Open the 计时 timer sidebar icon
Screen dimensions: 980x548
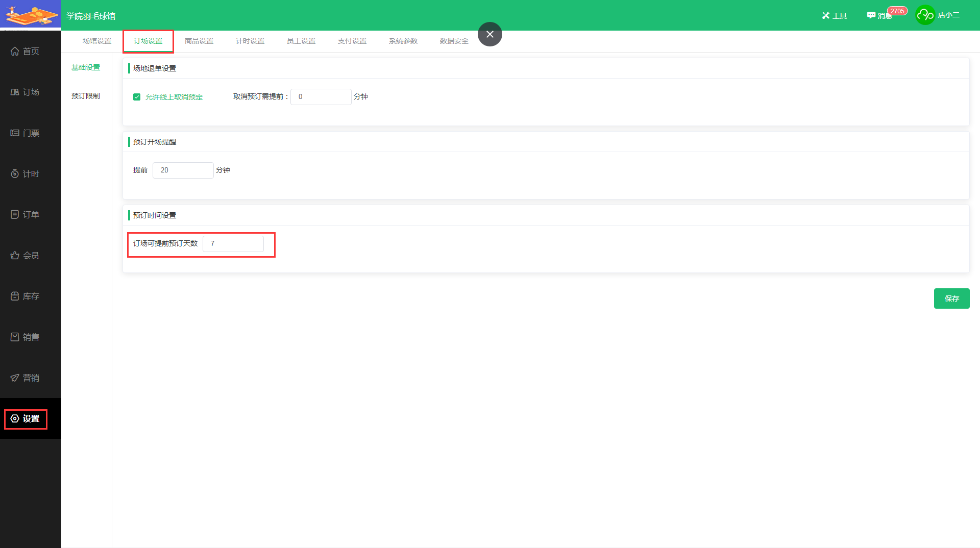point(15,174)
